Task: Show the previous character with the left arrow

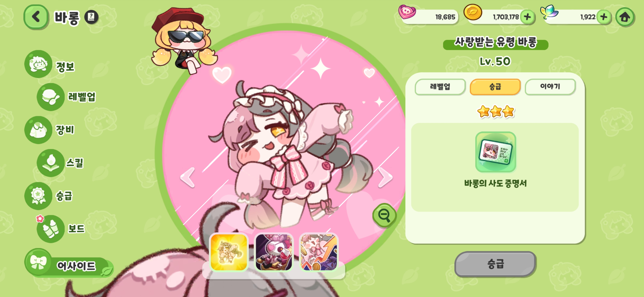Action: click(188, 177)
